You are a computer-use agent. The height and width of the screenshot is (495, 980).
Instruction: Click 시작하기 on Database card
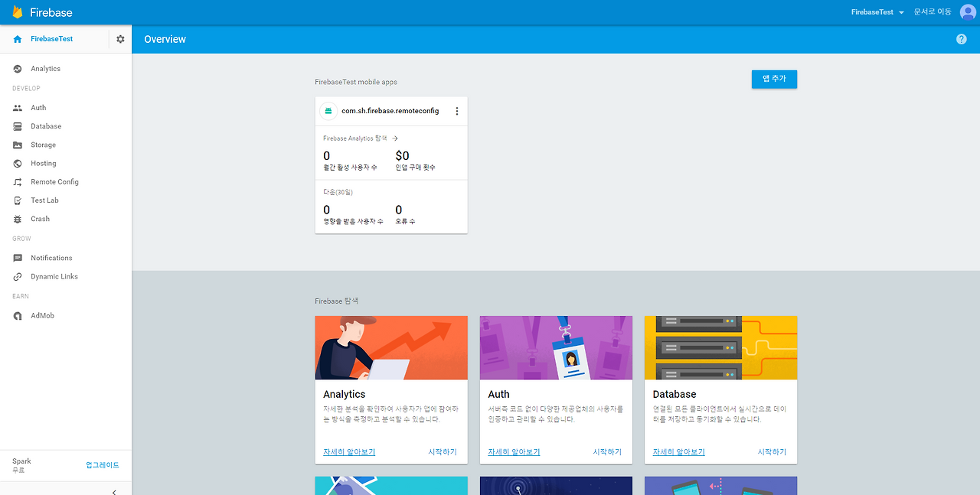(x=772, y=452)
